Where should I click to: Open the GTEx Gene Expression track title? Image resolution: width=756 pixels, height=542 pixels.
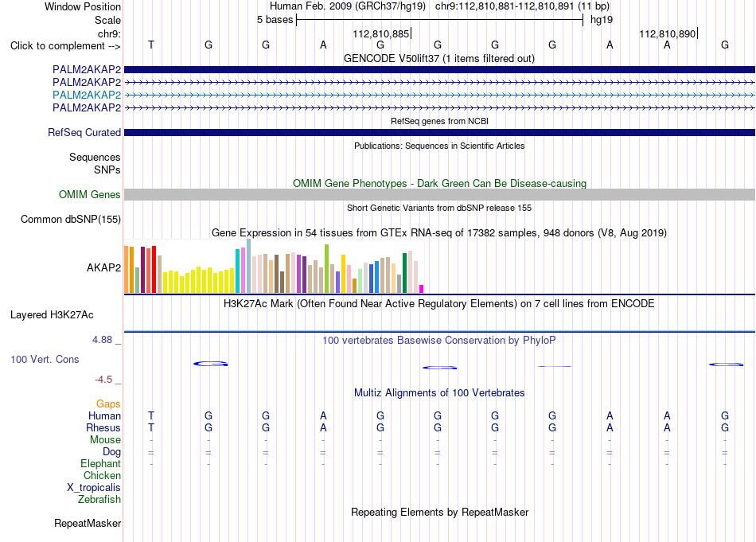point(439,233)
